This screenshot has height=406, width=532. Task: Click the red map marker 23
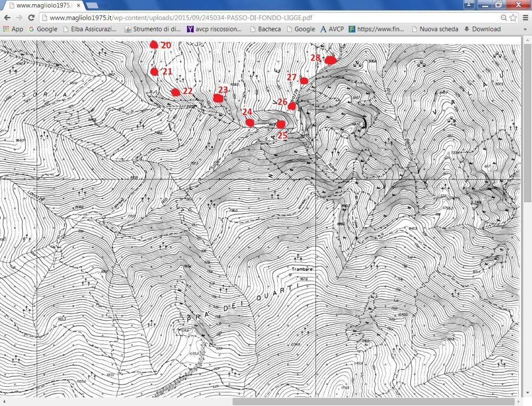[218, 98]
